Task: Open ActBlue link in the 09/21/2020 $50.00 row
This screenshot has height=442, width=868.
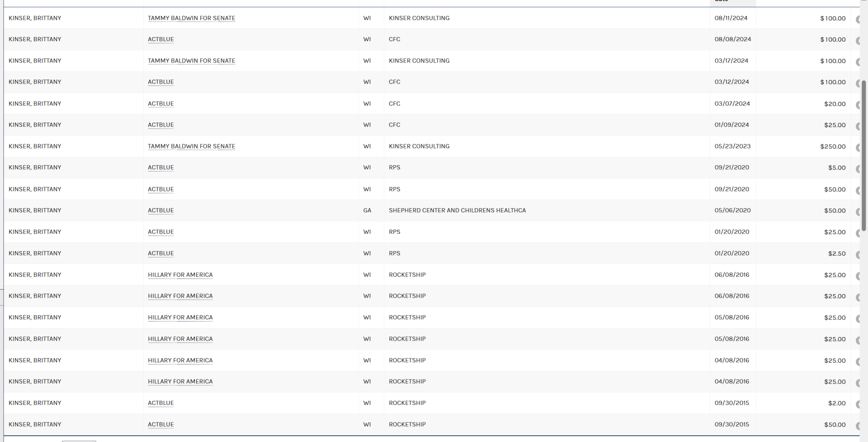Action: point(160,189)
